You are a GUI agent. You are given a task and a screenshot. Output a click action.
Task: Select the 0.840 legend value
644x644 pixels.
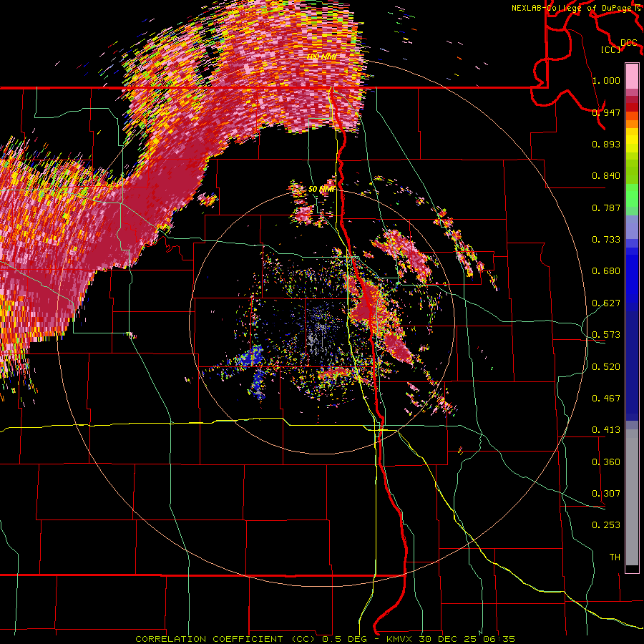point(606,176)
